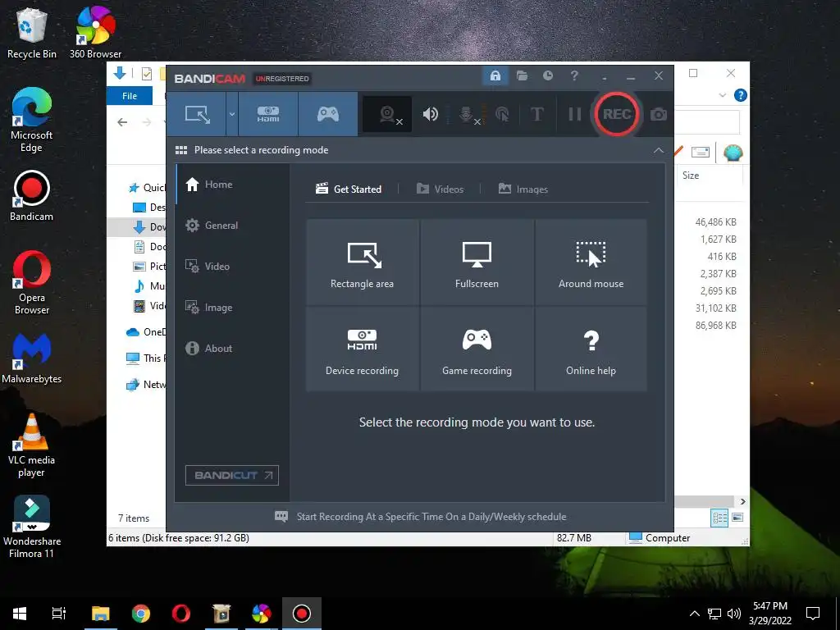Select the Bandicam desktop shortcut
840x630 pixels.
(x=32, y=196)
